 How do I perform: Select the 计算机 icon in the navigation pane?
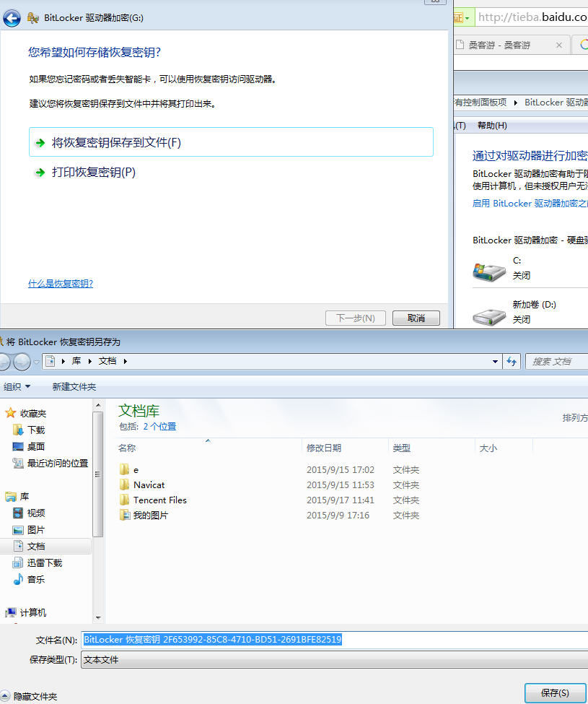pos(11,612)
